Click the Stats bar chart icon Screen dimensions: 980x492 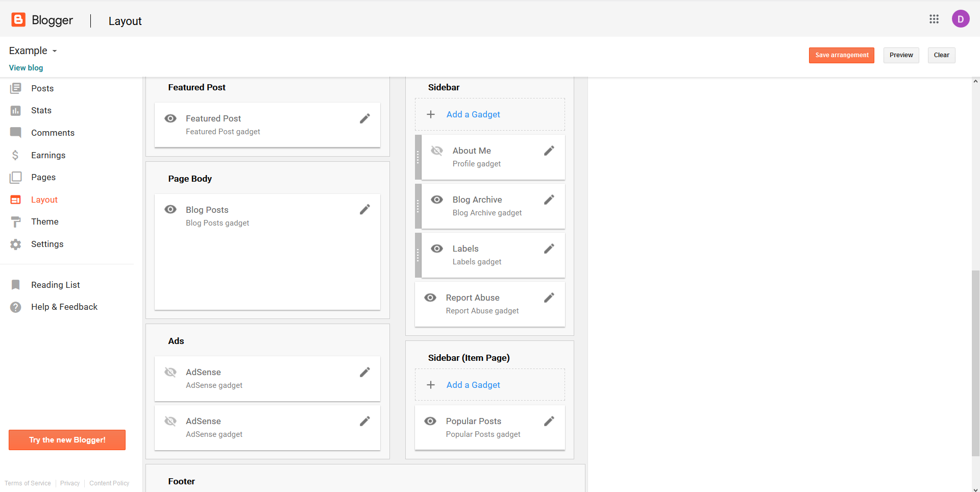(16, 110)
